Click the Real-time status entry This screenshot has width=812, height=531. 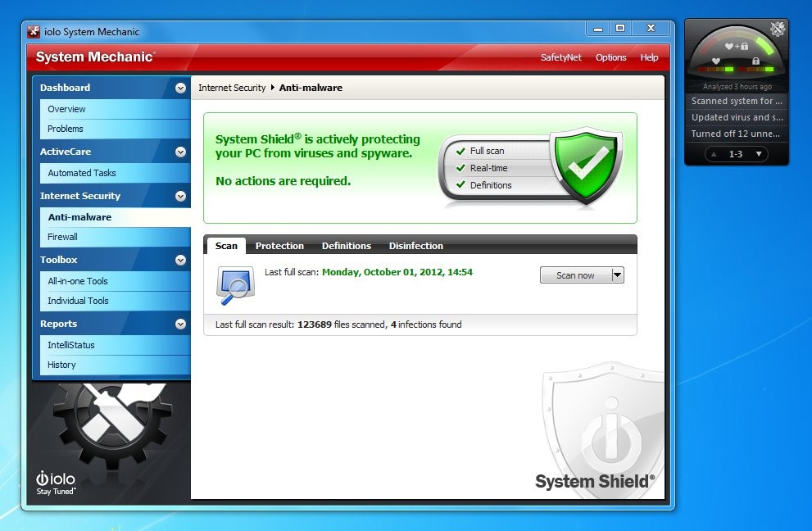[x=482, y=168]
